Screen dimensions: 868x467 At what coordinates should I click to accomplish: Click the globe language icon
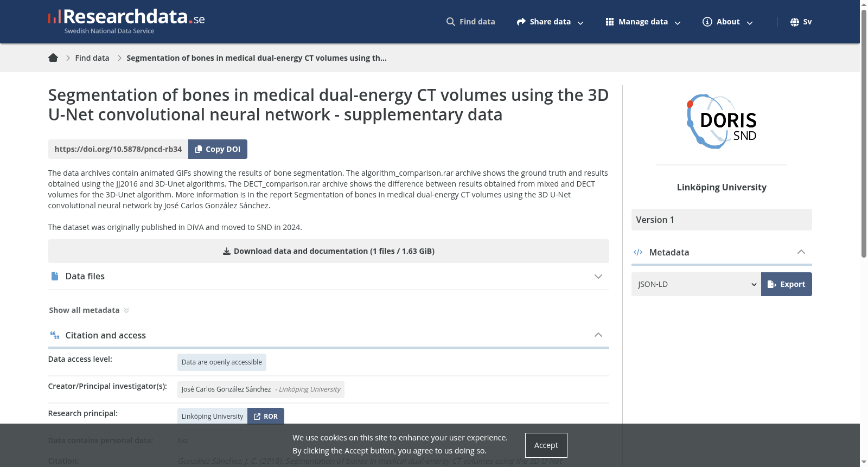[x=795, y=22]
